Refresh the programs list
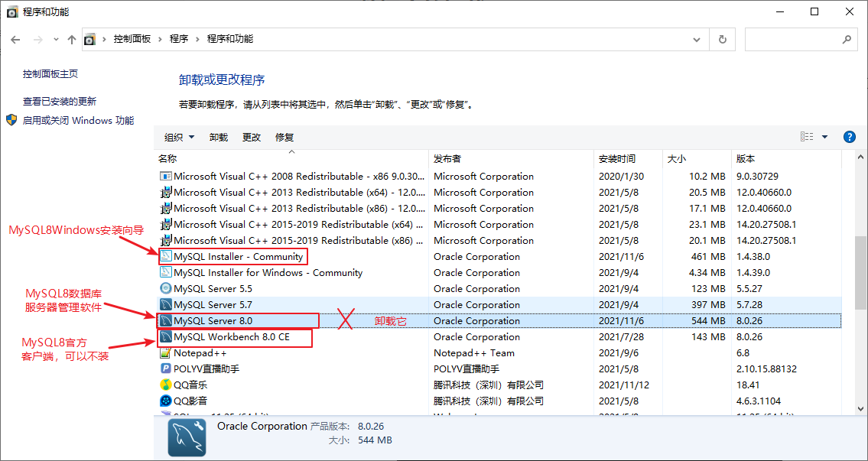This screenshot has width=868, height=461. coord(722,39)
